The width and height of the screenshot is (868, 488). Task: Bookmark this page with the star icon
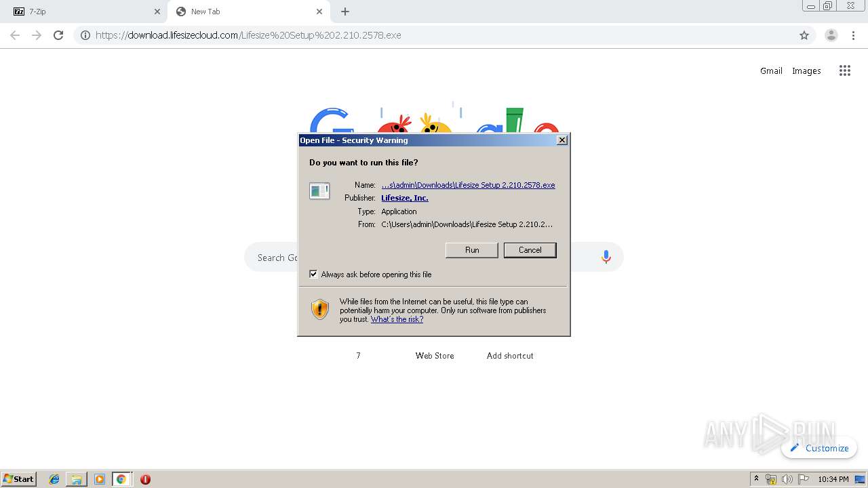(804, 35)
